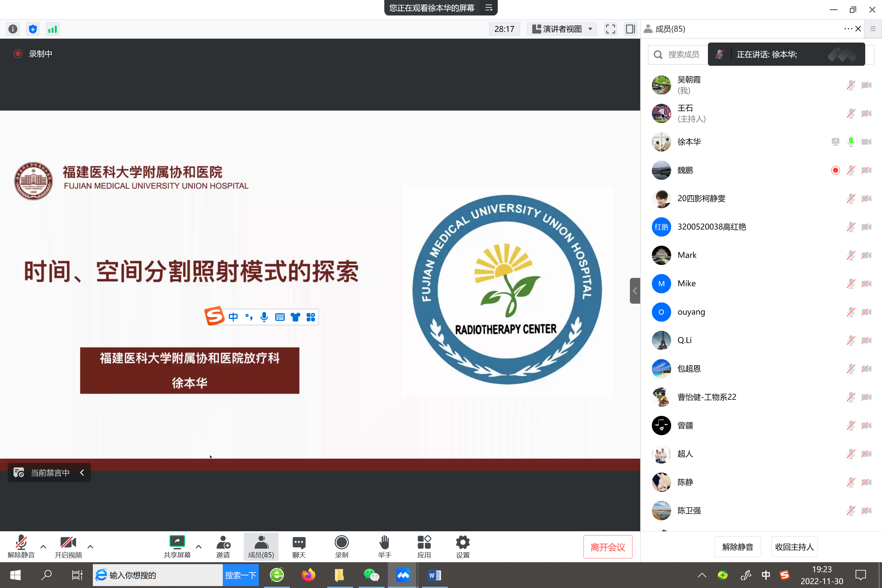Open members panel more options dots

[848, 29]
